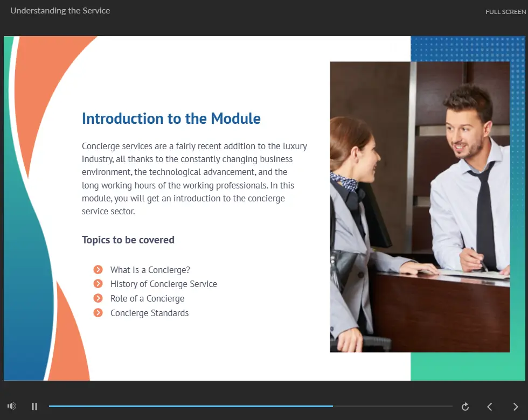This screenshot has height=420, width=528.
Task: Go to the previous slide arrow
Action: 490,407
